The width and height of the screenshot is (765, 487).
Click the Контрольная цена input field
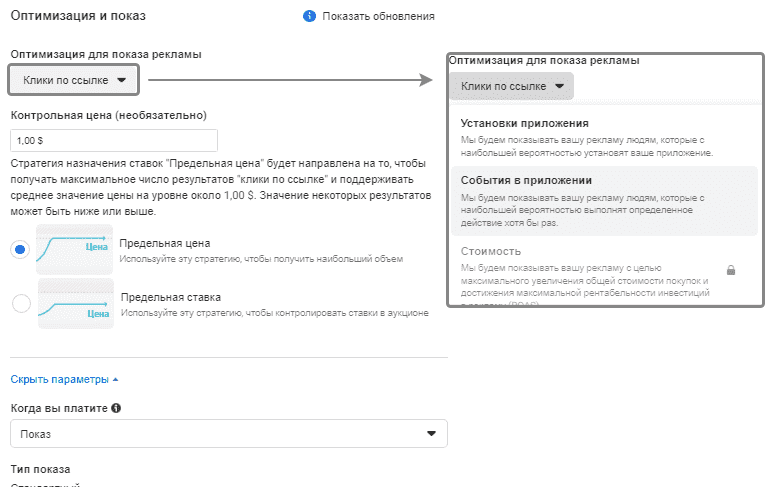click(113, 141)
